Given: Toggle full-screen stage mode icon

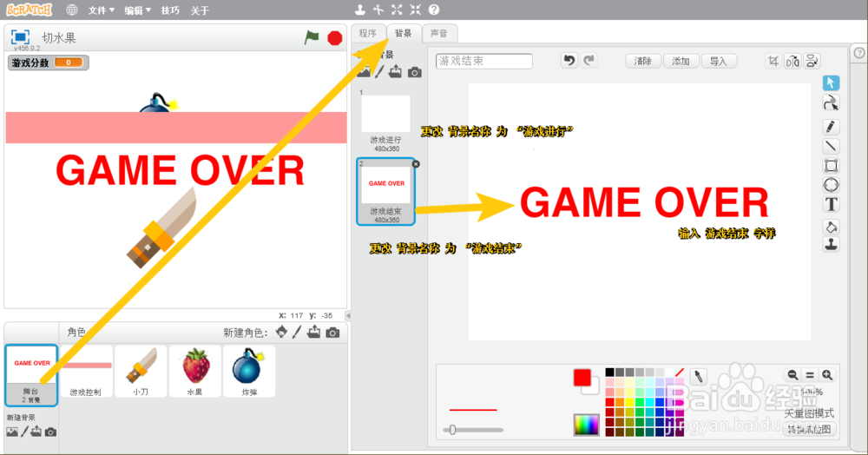Looking at the screenshot, I should 21,37.
